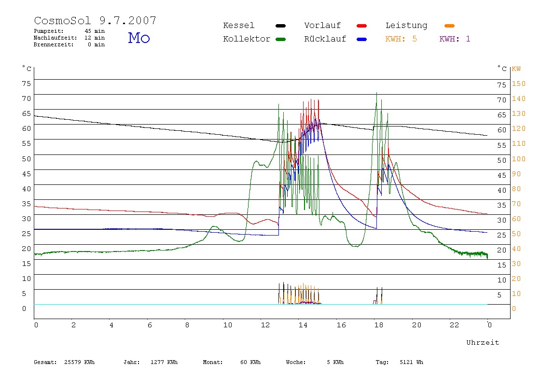Click the 'Gesamt:' label
This screenshot has width=554, height=392.
point(45,362)
